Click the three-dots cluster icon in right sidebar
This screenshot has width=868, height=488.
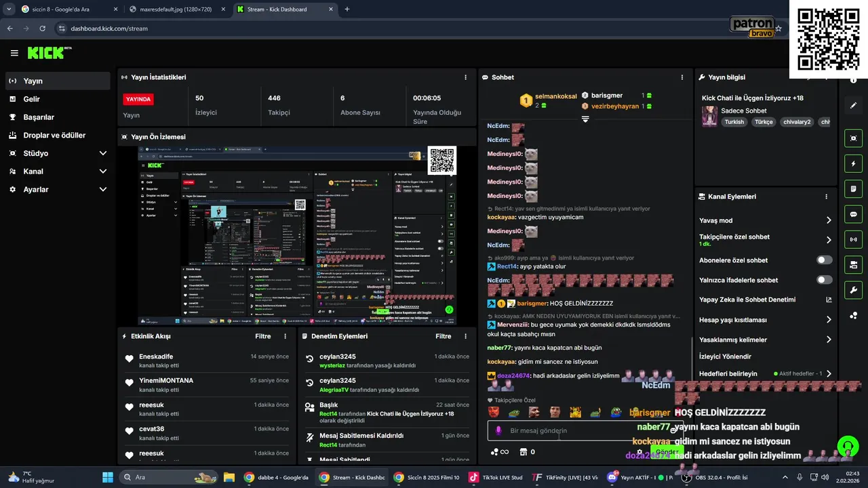click(x=853, y=315)
